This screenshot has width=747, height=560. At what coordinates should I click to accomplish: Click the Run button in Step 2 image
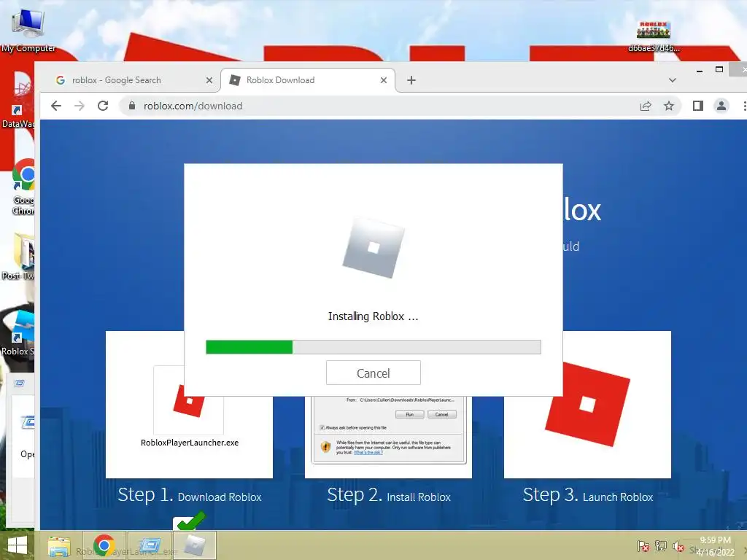tap(410, 414)
